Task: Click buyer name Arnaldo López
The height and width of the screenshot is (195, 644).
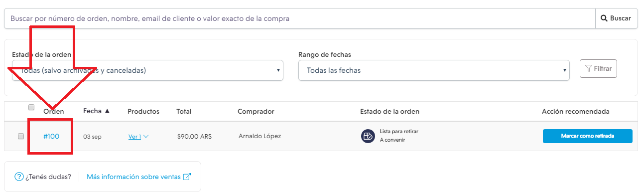Action: pos(259,136)
